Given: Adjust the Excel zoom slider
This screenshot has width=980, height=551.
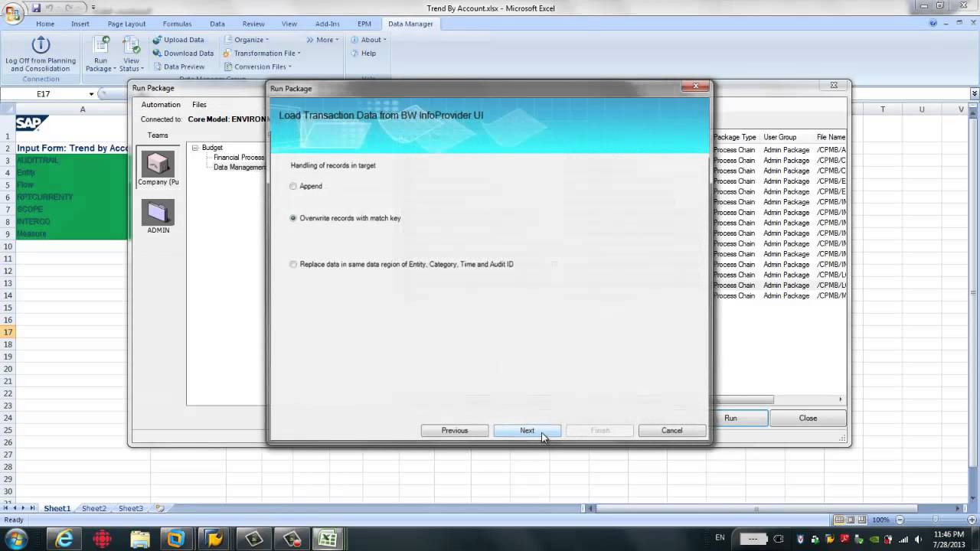Looking at the screenshot, I should pos(934,520).
